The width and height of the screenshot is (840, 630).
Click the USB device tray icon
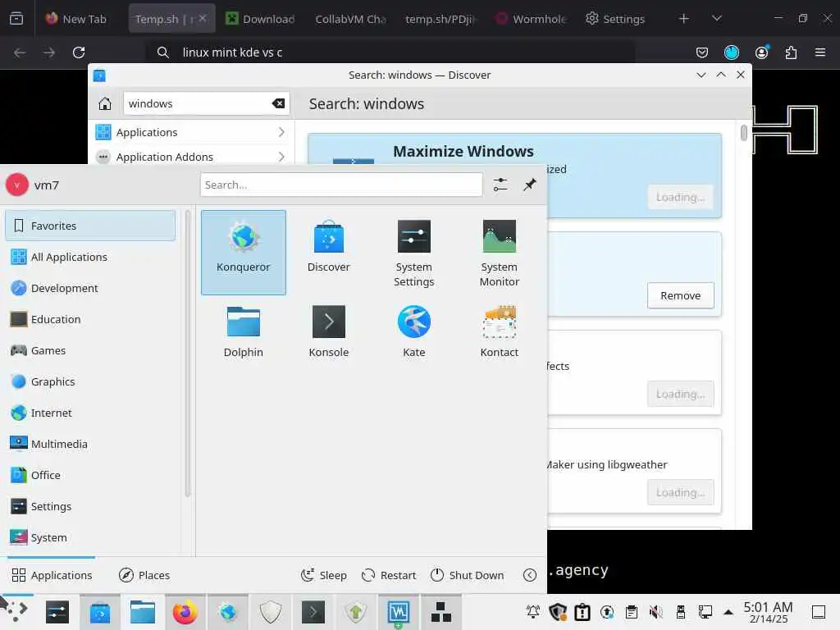680,612
